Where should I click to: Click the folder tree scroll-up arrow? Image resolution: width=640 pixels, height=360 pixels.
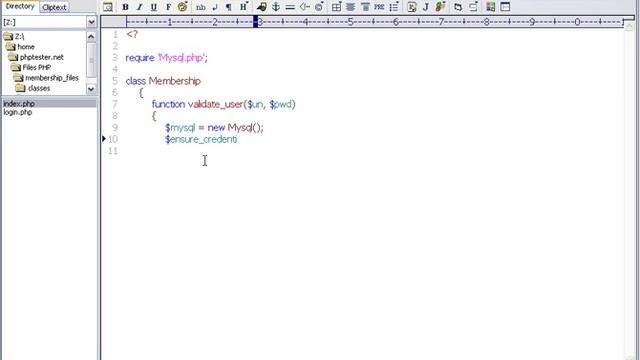click(x=91, y=37)
